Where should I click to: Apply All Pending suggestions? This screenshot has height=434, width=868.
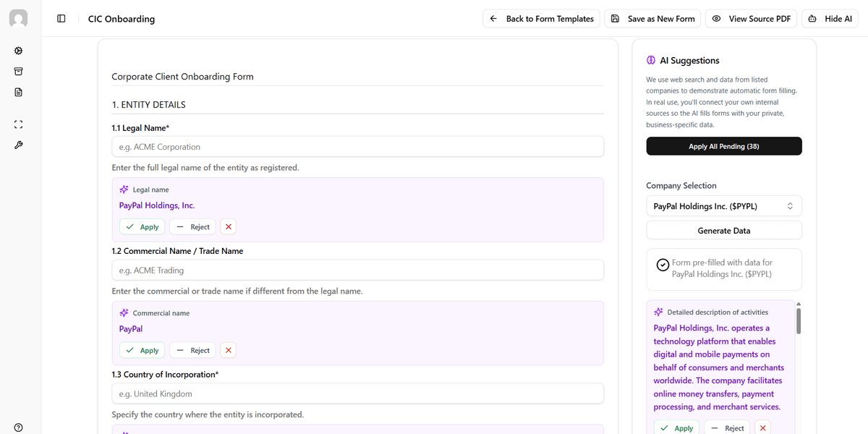[723, 145]
